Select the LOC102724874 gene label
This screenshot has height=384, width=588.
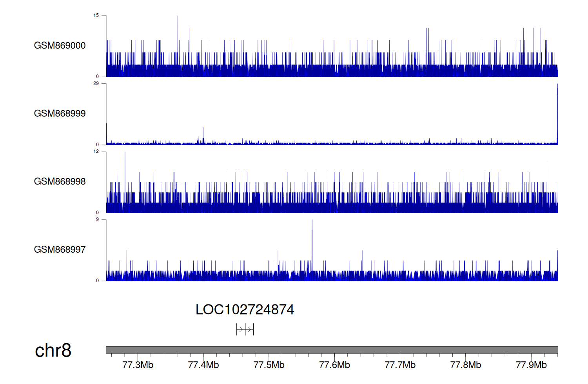(x=245, y=310)
